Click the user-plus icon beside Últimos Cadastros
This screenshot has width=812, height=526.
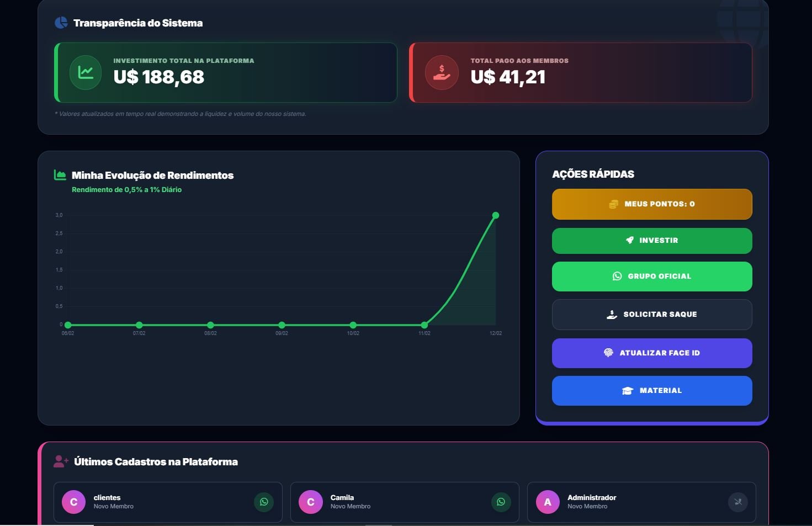pos(61,461)
